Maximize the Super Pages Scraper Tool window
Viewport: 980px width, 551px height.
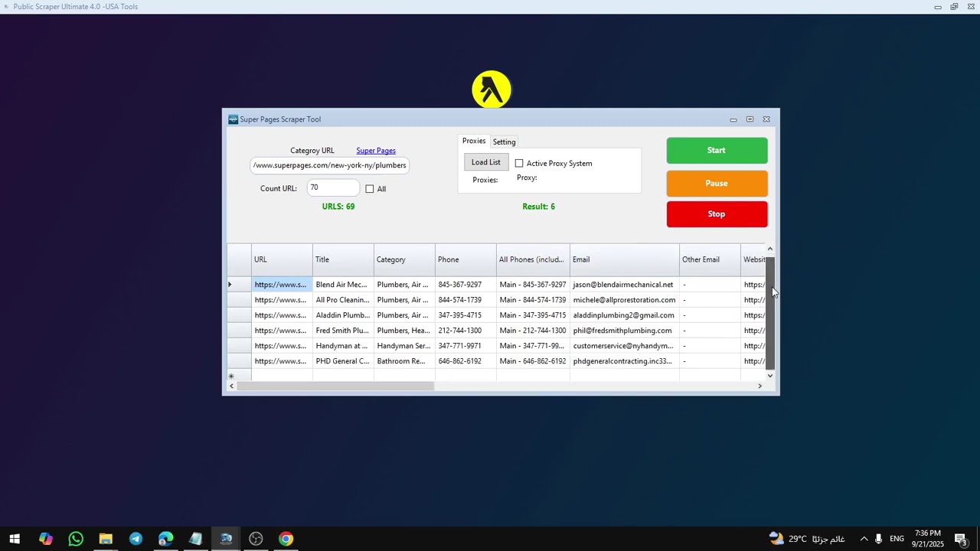[x=750, y=119]
